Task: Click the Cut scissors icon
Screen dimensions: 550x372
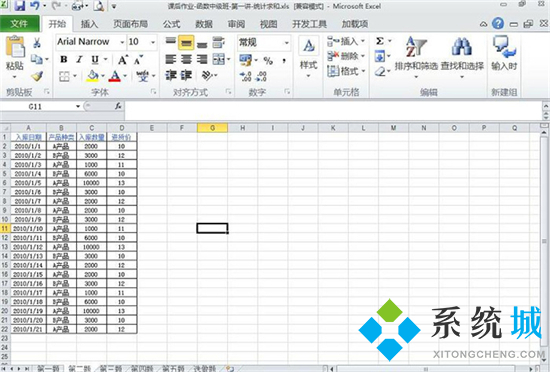Action: [x=37, y=43]
